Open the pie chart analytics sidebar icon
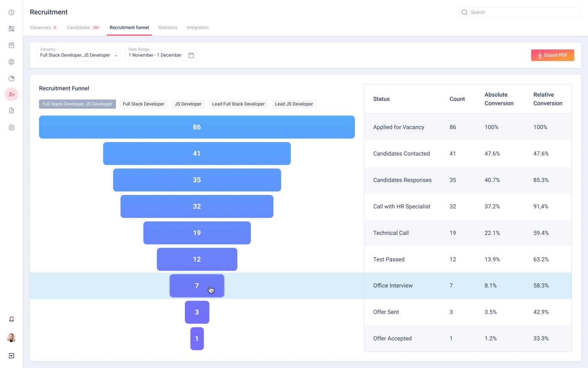Viewport: 588px width, 368px height. tap(11, 79)
